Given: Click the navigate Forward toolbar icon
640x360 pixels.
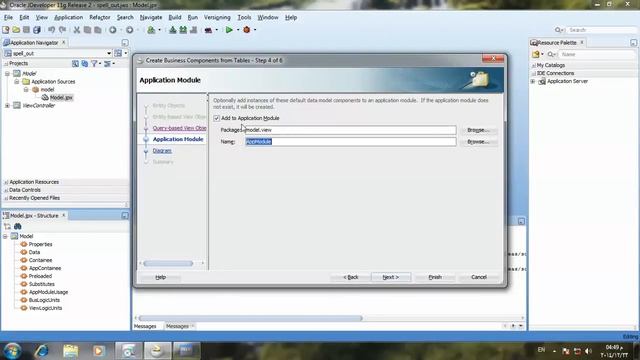Looking at the screenshot, I should (129, 30).
